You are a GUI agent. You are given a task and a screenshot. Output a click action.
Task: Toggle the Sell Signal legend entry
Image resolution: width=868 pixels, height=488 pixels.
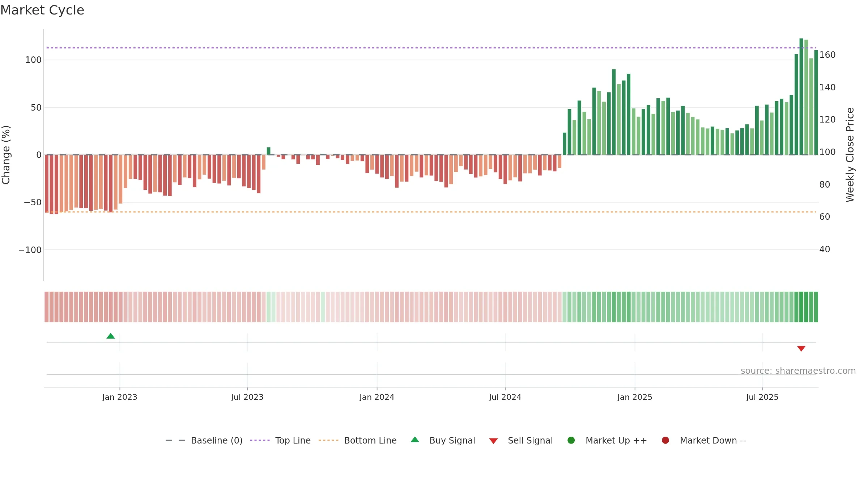tap(521, 440)
